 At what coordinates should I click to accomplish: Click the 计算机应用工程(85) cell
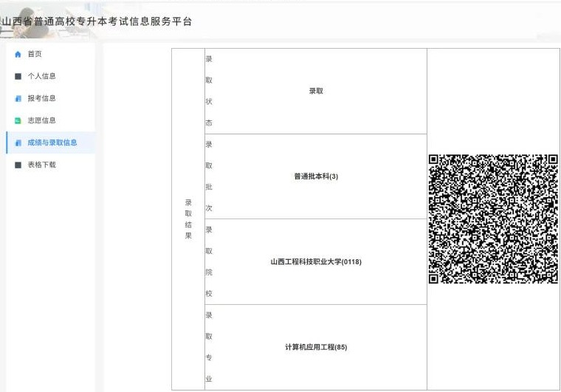tap(316, 347)
